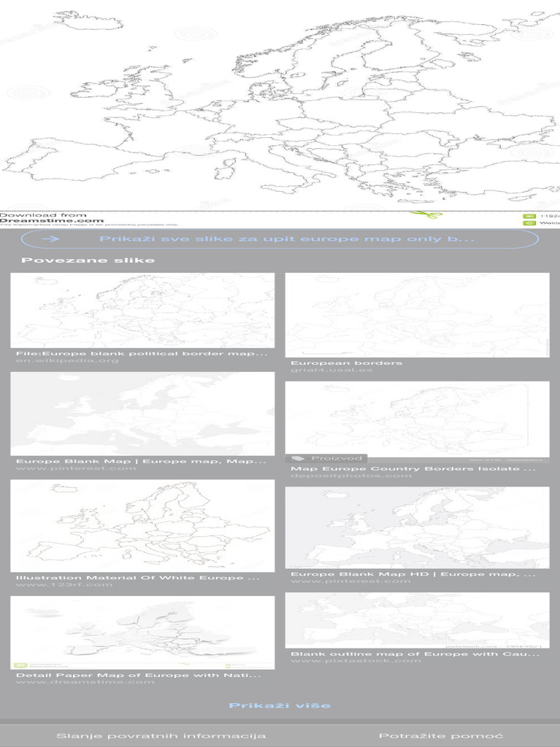Open the European borders thumbnail

[x=417, y=315]
